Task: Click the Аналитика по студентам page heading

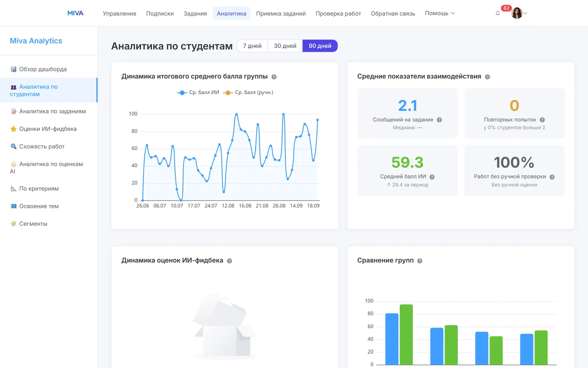Action: 172,46
